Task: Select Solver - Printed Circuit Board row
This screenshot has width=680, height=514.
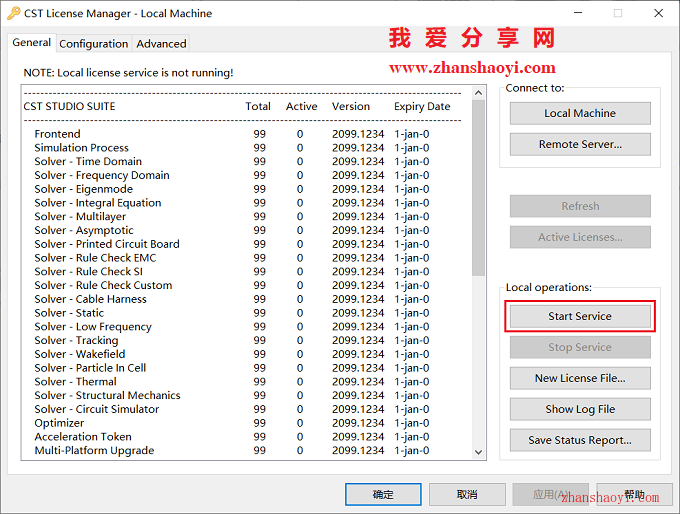Action: 232,244
